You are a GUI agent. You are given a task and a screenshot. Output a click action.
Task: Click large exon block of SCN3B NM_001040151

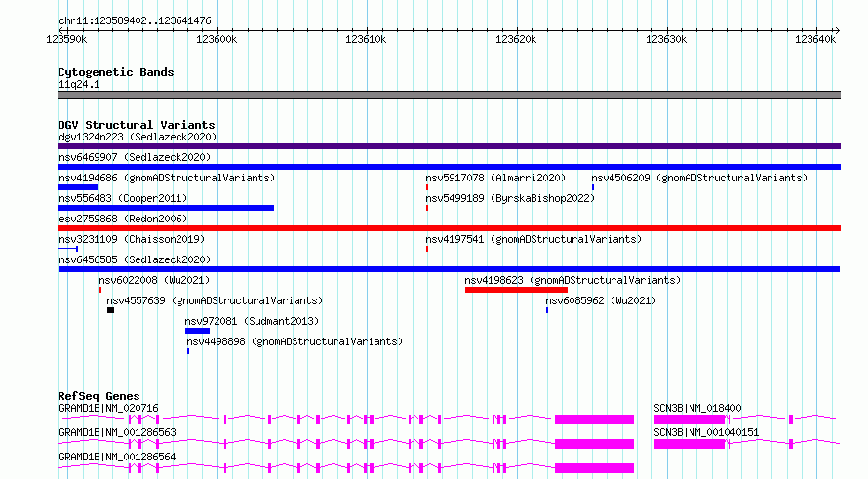[690, 444]
